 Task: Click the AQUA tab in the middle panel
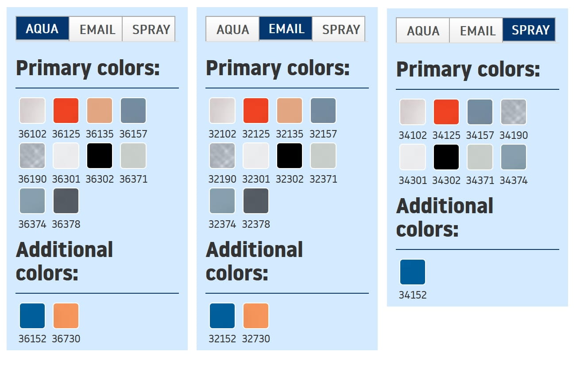232,29
